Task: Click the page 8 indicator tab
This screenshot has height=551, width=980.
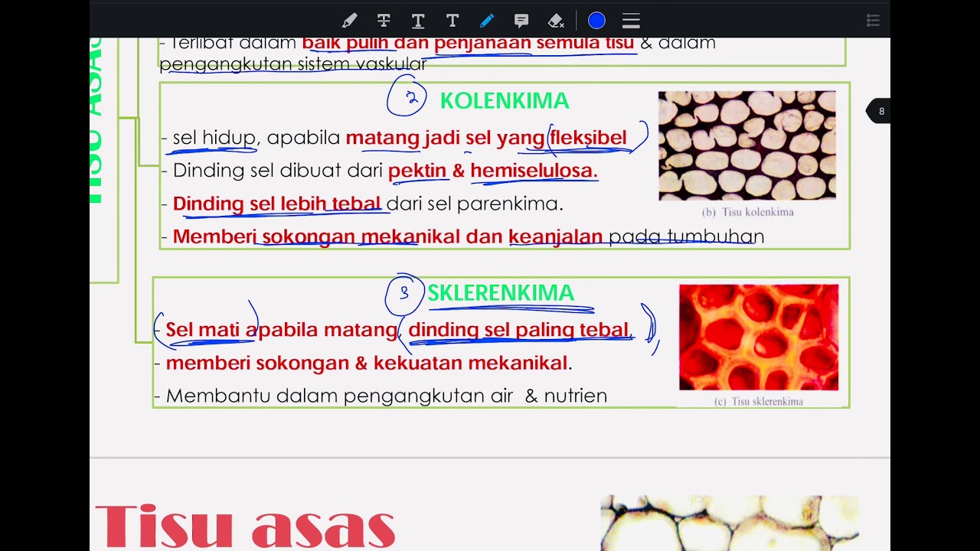Action: pos(878,112)
